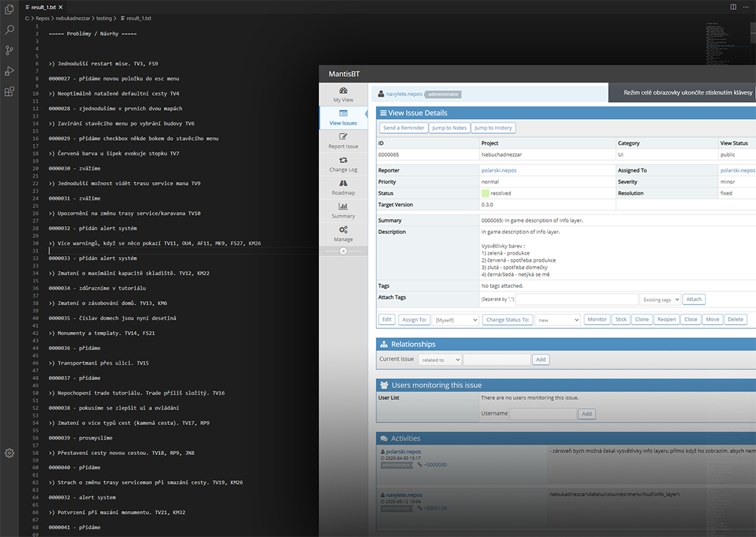Open the Existing tags dropdown
Image resolution: width=756 pixels, height=537 pixels.
click(660, 300)
